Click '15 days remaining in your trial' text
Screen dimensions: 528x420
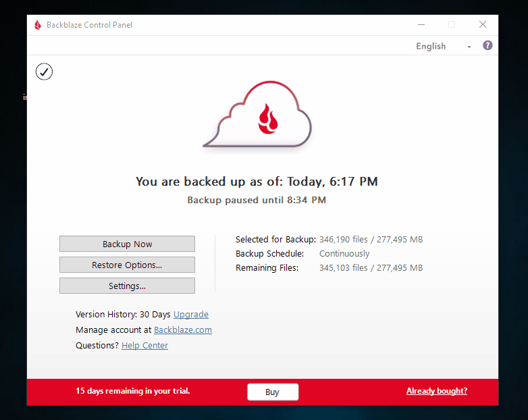click(132, 391)
